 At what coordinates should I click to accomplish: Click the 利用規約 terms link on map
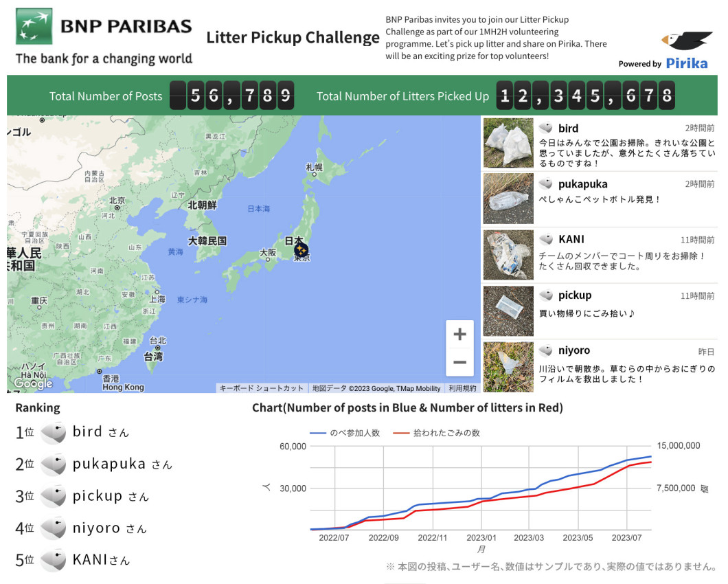pyautogui.click(x=462, y=388)
